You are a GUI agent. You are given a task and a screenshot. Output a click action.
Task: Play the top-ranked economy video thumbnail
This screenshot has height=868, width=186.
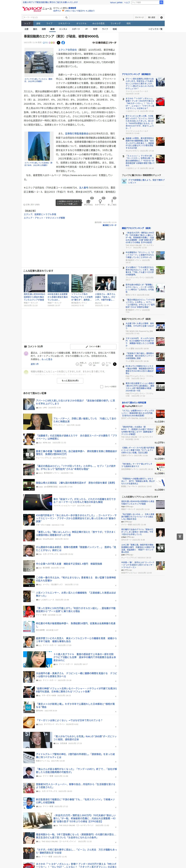160,327
